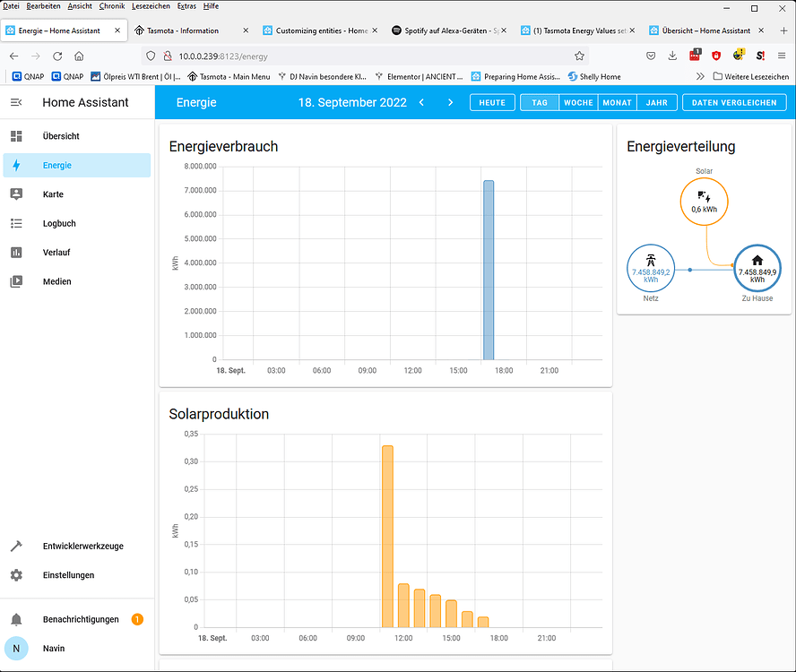This screenshot has height=672, width=796.
Task: Switch to Spotify auf Alexa-Geräten tab
Action: [x=449, y=30]
